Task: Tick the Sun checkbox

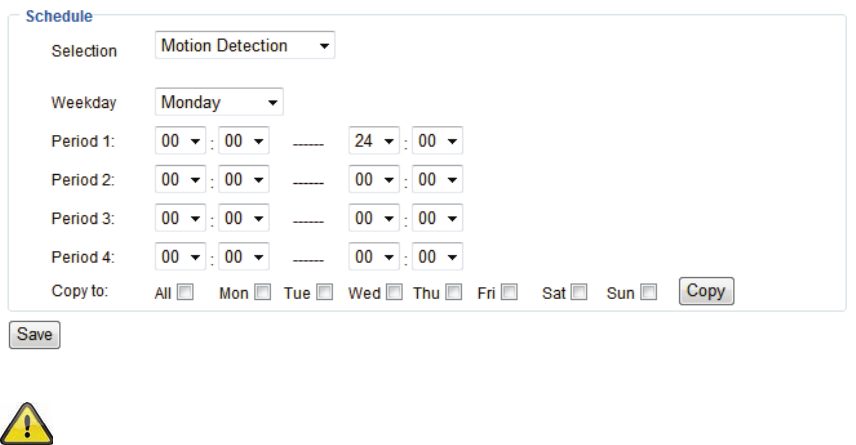Action: (649, 292)
